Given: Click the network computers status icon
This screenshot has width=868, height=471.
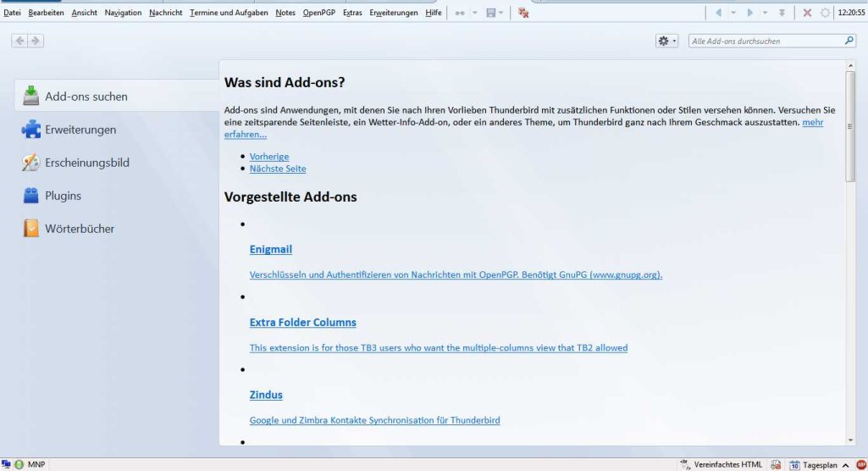Looking at the screenshot, I should click(x=6, y=464).
